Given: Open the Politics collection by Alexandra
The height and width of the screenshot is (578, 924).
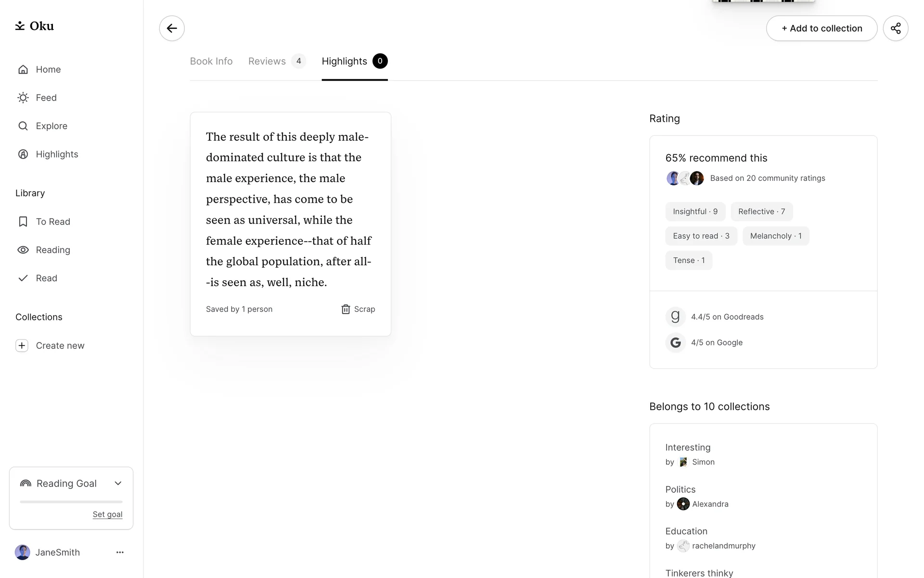Looking at the screenshot, I should (x=680, y=489).
